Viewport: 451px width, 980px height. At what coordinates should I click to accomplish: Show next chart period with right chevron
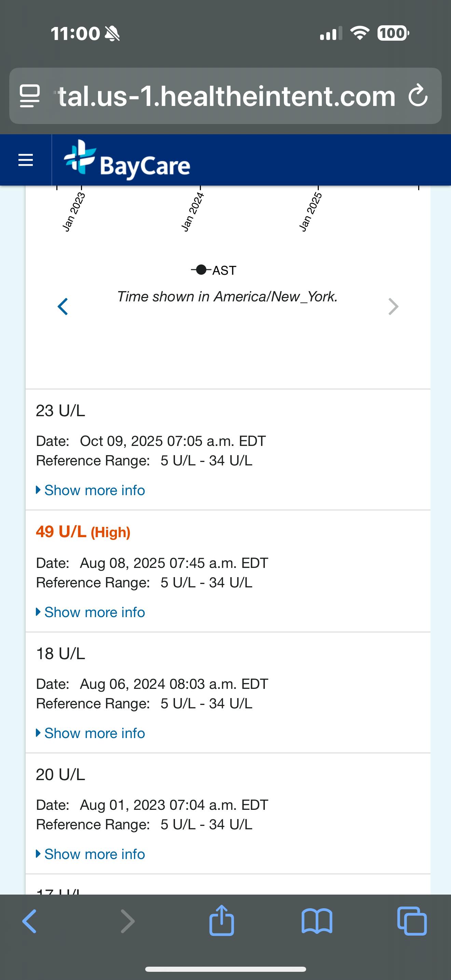point(393,306)
